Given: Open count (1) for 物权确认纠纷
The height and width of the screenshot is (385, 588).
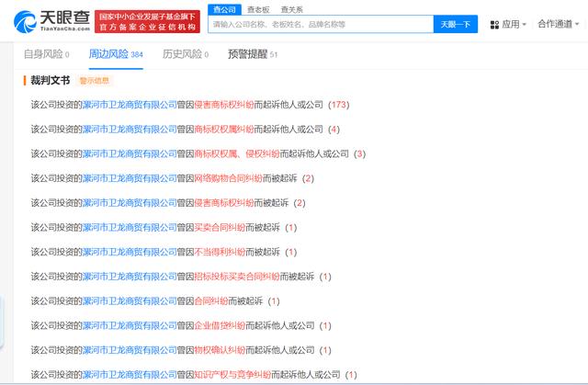Looking at the screenshot, I should point(325,350).
